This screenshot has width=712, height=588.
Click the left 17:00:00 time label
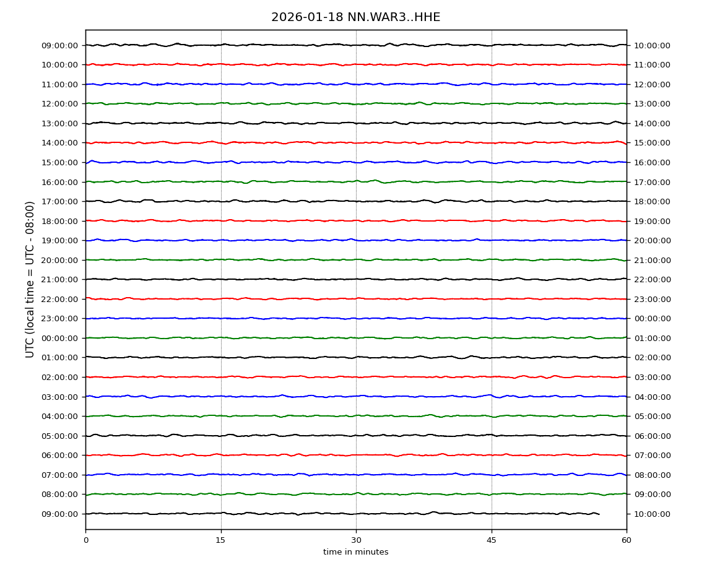pyautogui.click(x=60, y=201)
